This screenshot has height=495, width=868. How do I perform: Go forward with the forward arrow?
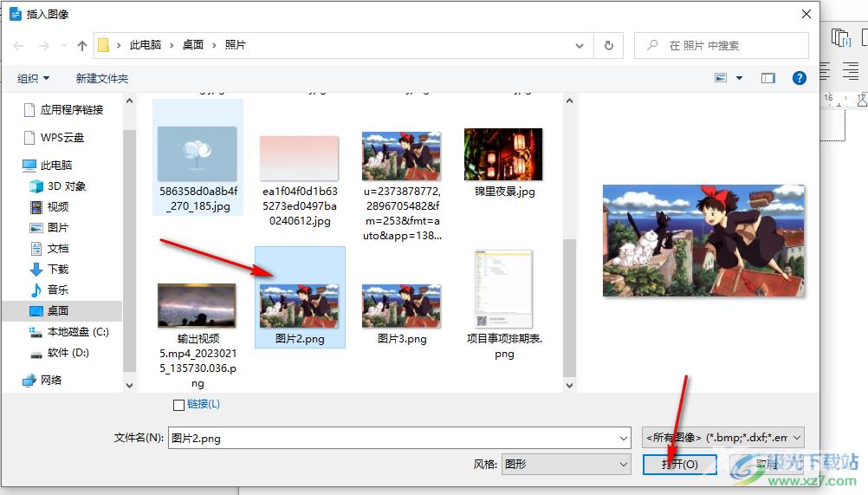pyautogui.click(x=43, y=45)
